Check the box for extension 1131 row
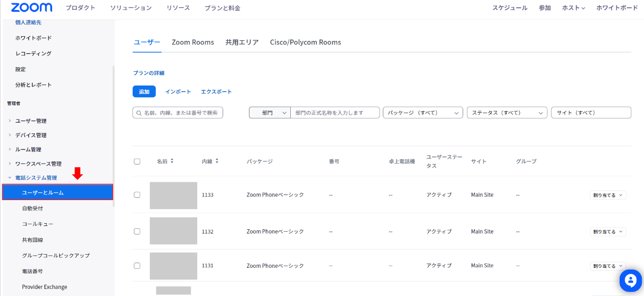This screenshot has width=644, height=296. [x=137, y=265]
